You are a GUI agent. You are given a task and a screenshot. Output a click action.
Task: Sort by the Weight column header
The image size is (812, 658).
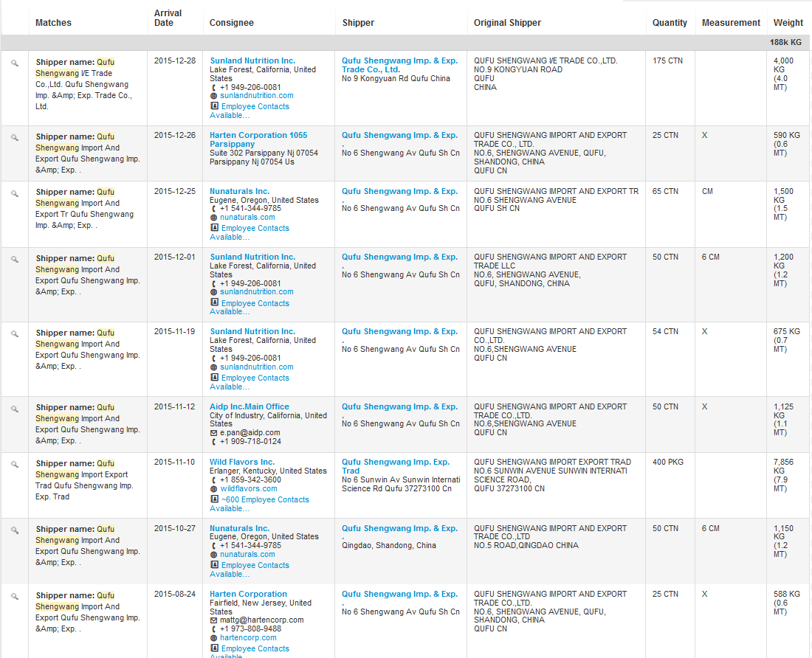pyautogui.click(x=788, y=23)
